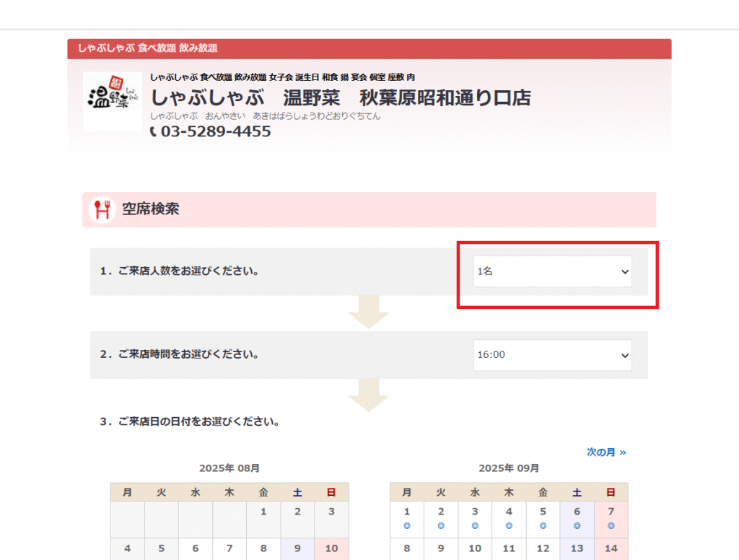Select Sunday September 7 in the calendar

tap(611, 519)
